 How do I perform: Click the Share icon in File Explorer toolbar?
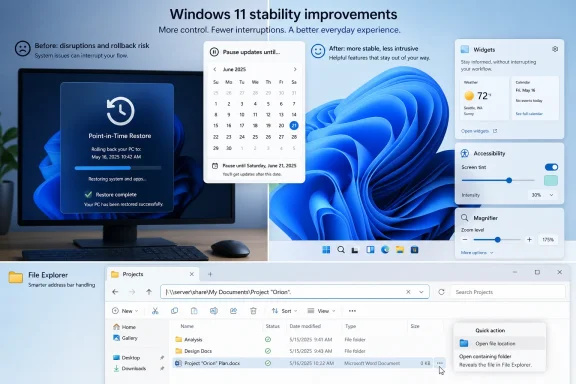[233, 311]
